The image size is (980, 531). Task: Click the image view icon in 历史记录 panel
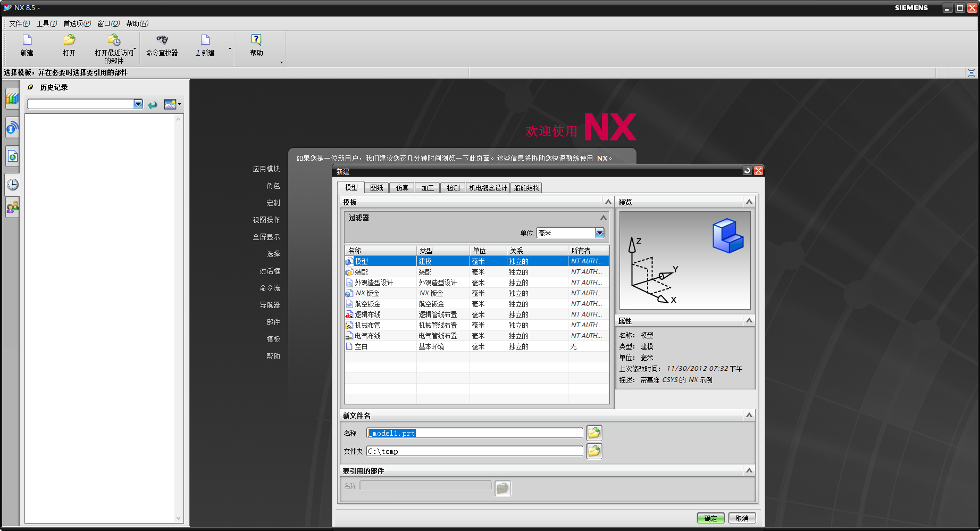(170, 104)
